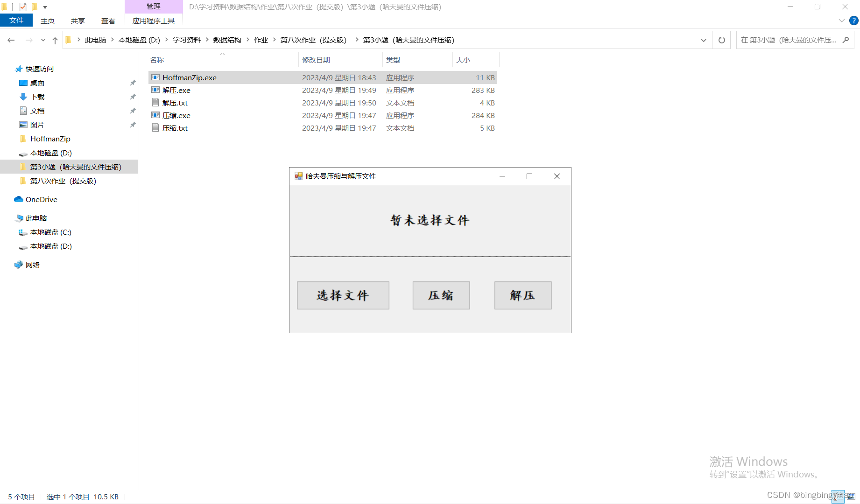Minimize the 哈夫曼压缩与解压文件 window
Image resolution: width=860 pixels, height=504 pixels.
[502, 176]
